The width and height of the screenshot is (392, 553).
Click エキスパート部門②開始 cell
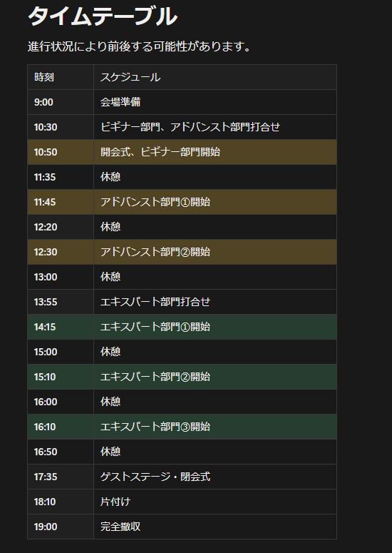pos(215,377)
